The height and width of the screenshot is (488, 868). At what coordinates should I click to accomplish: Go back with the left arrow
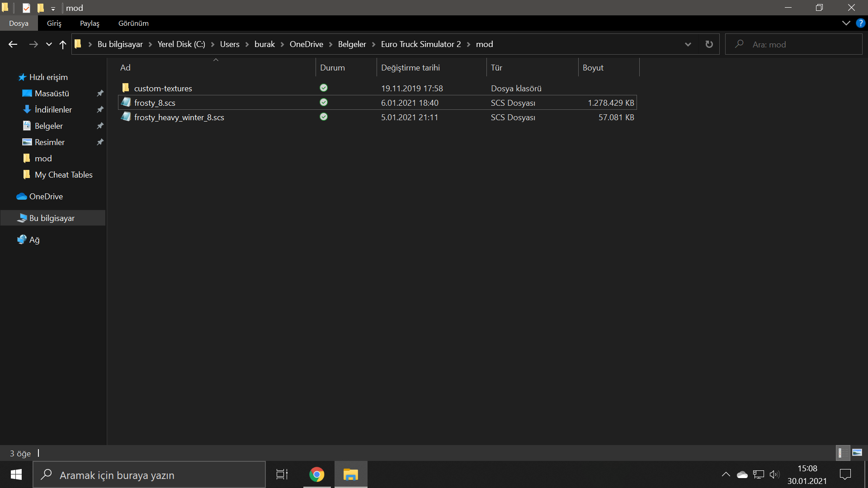(13, 44)
